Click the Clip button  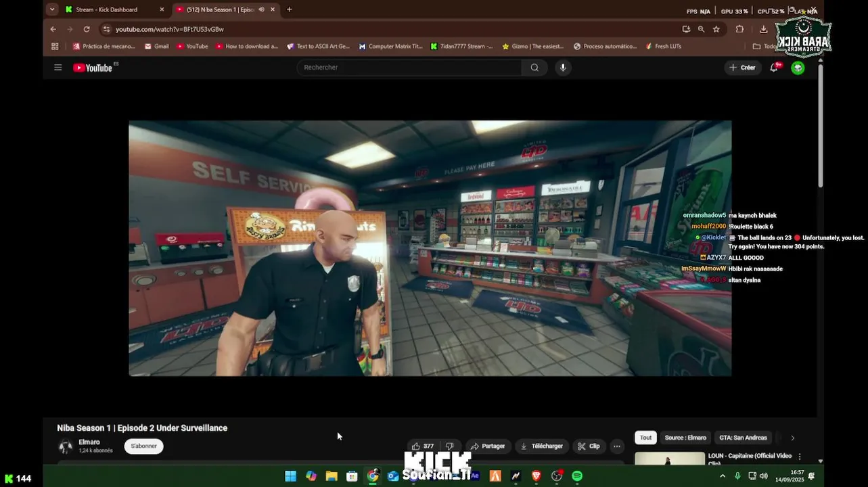point(589,446)
